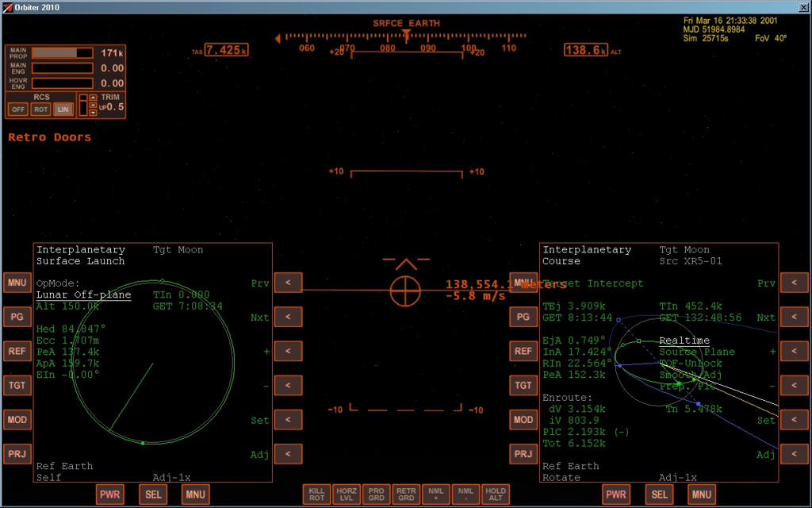
Task: Click right MFD PRJ button
Action: (x=523, y=453)
